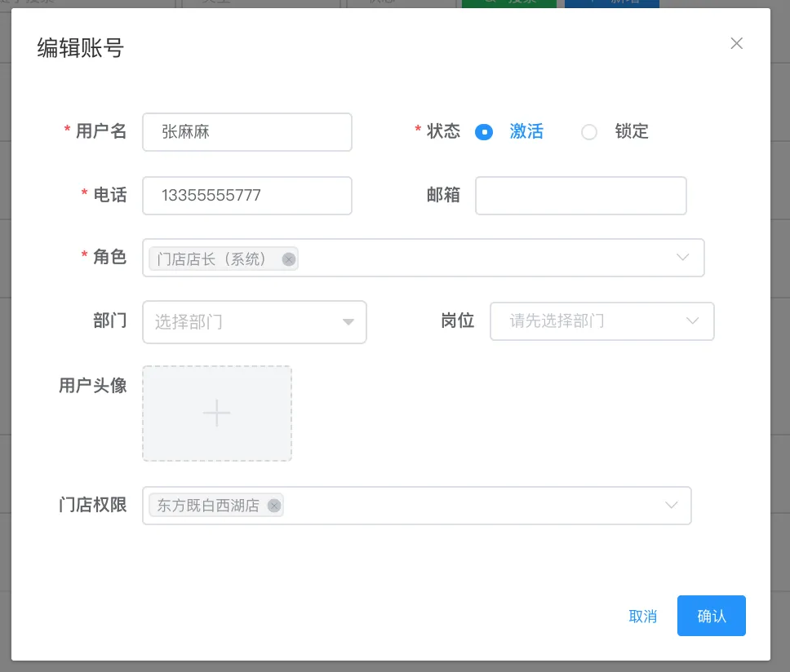Screen dimensions: 790x672
Task: Remove the 东方既白西湖店 store tag
Action: 274,506
